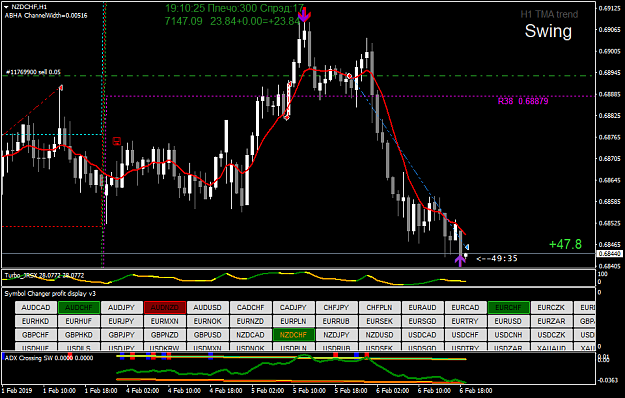Viewport: 625px width, 398px height.
Task: Load the EURNZD chart
Action: (250, 321)
